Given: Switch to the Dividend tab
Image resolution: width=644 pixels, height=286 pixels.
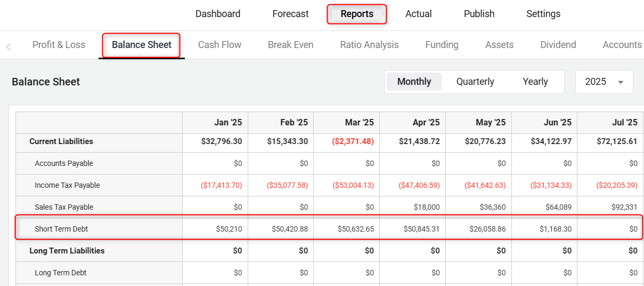Looking at the screenshot, I should 558,45.
